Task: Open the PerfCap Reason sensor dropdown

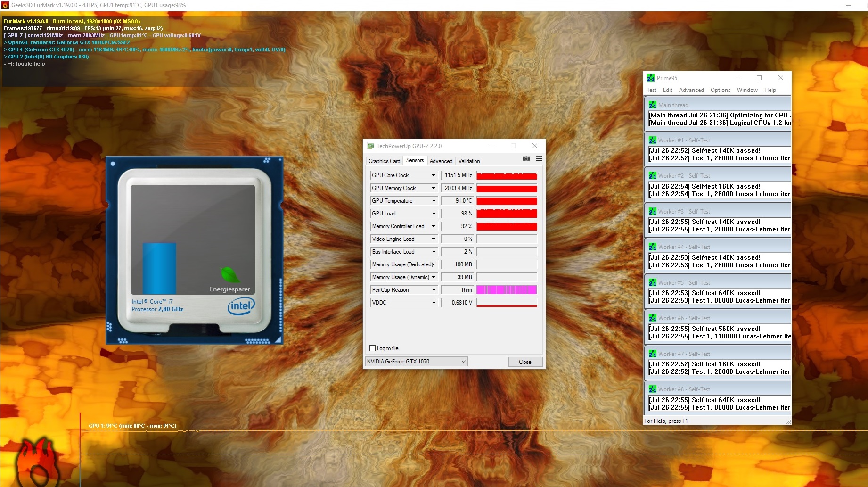Action: 434,290
